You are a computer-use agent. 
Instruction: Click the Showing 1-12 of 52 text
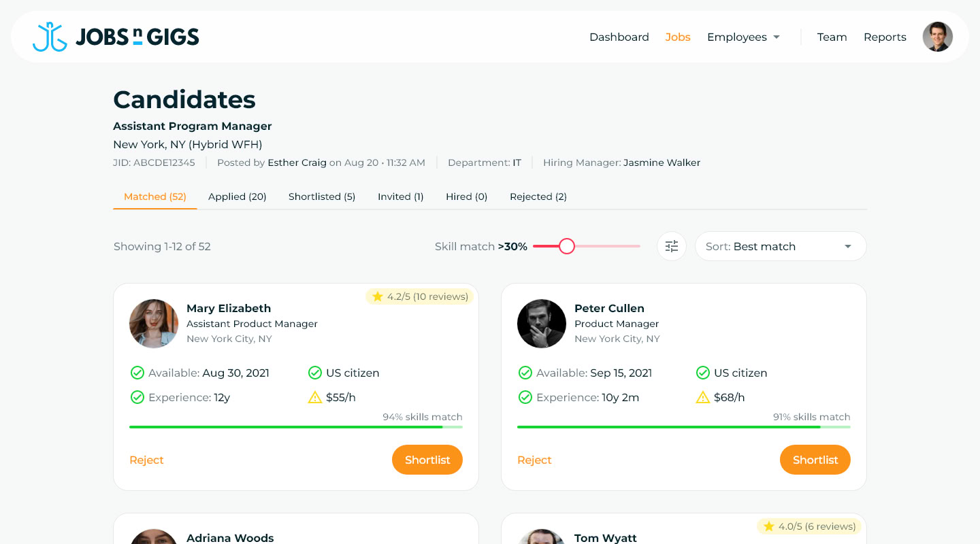point(162,246)
